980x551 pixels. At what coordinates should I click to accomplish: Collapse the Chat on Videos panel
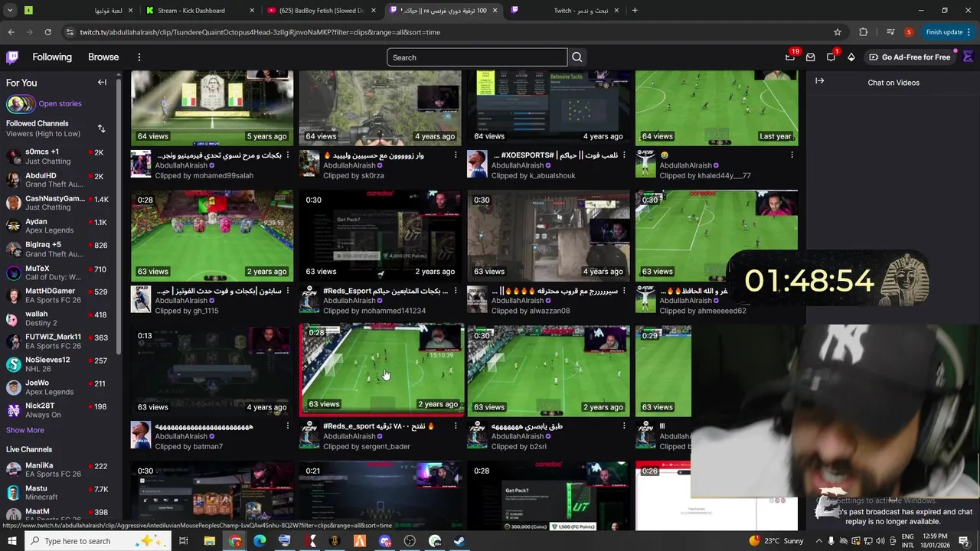point(820,81)
